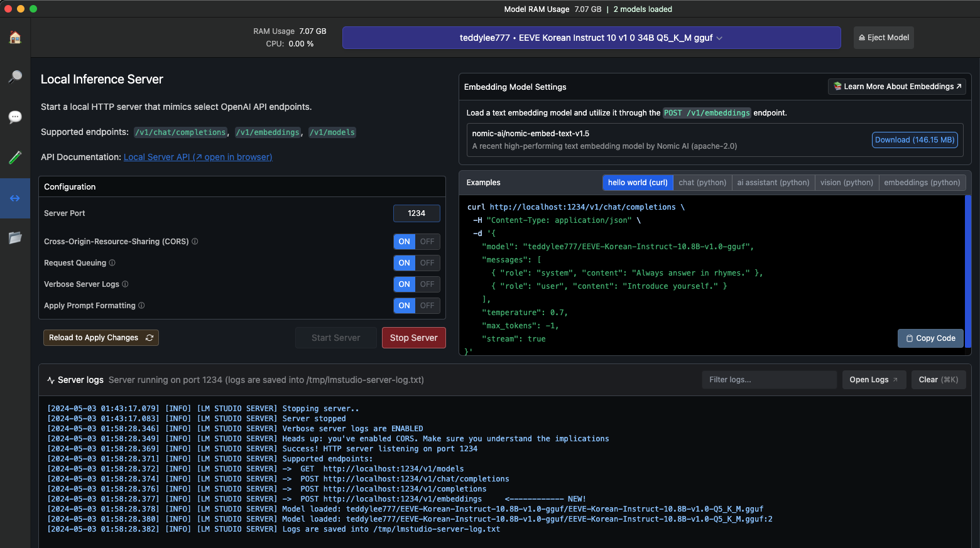The height and width of the screenshot is (548, 980).
Task: Click Learn More About Embeddings button
Action: point(897,87)
